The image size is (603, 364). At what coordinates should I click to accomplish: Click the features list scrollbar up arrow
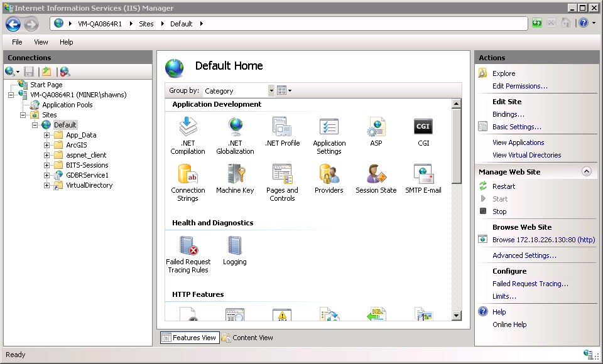click(x=457, y=104)
